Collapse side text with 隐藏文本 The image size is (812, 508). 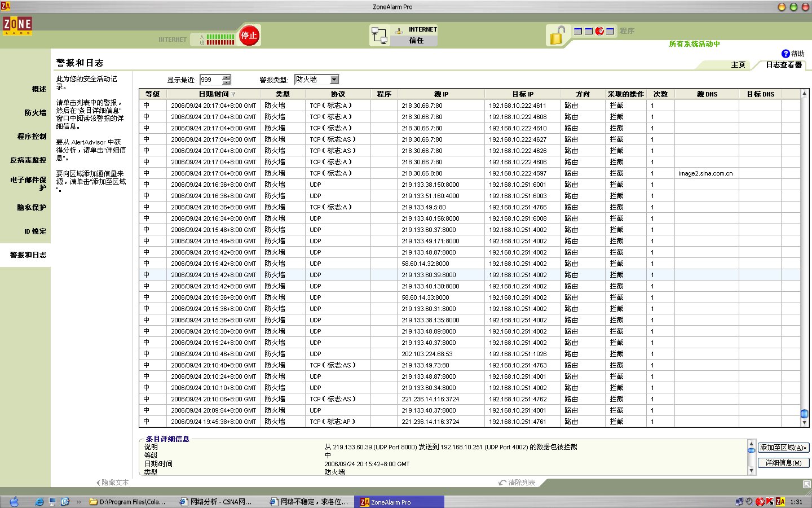[x=113, y=483]
